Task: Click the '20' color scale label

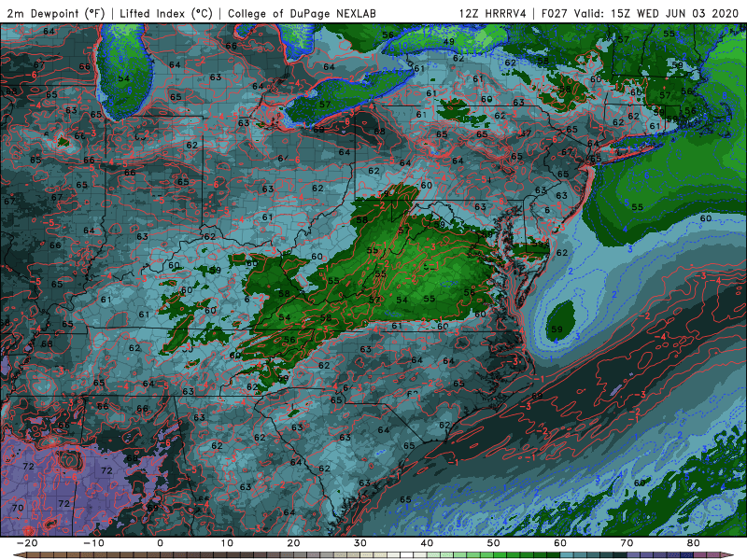Action: pos(293,543)
